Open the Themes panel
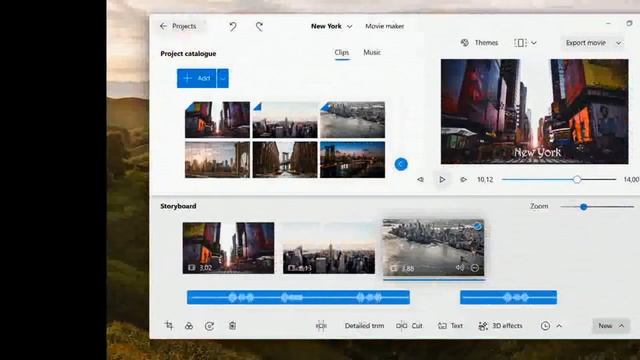 (x=480, y=43)
